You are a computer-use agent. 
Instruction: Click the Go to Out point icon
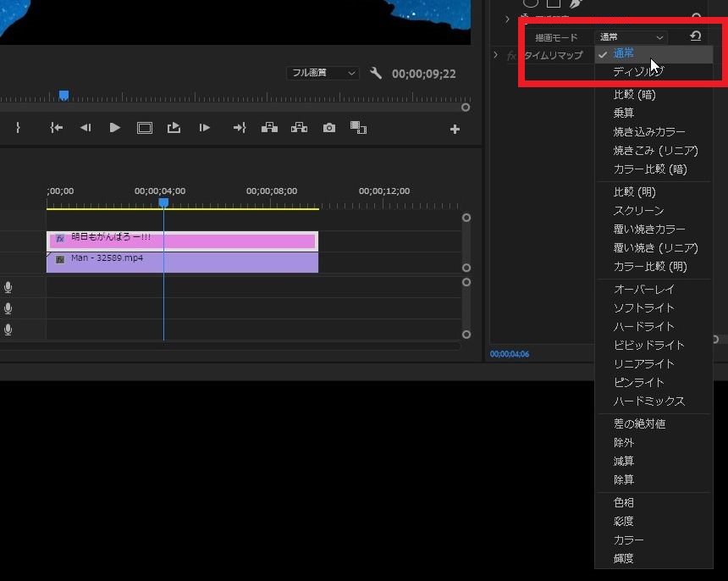[240, 128]
